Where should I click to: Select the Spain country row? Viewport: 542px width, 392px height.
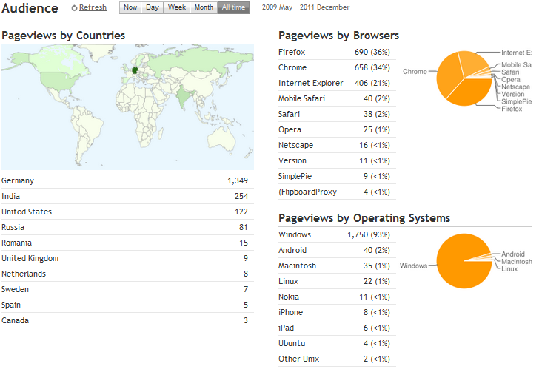[x=127, y=305]
